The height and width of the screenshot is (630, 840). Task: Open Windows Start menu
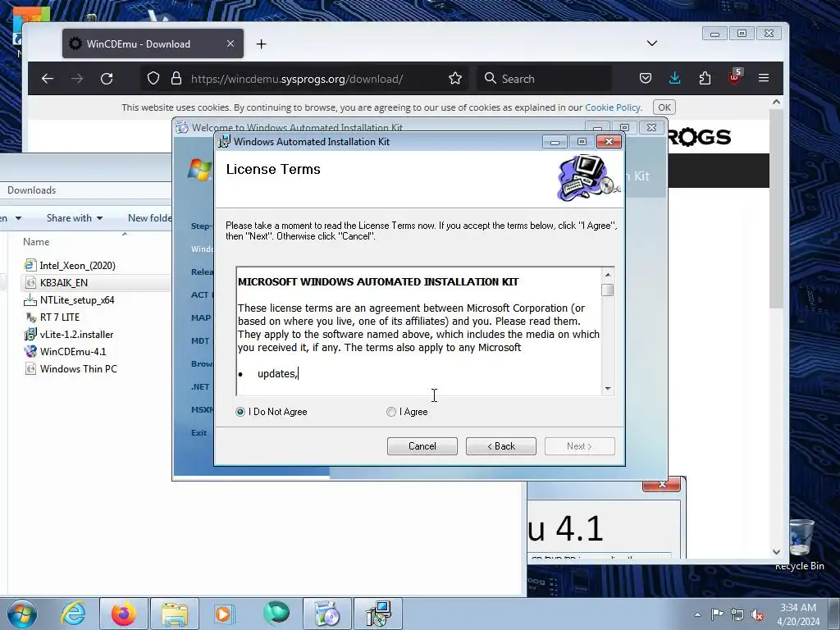point(22,614)
